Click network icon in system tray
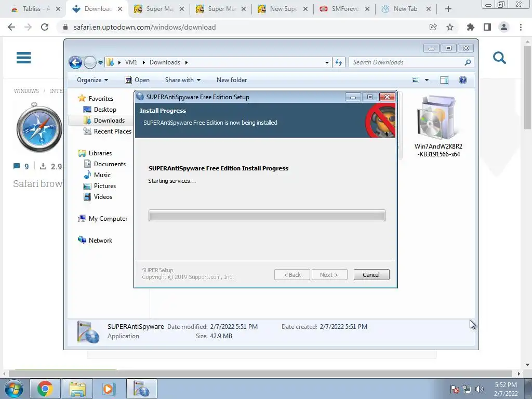This screenshot has width=532, height=399. pyautogui.click(x=467, y=389)
